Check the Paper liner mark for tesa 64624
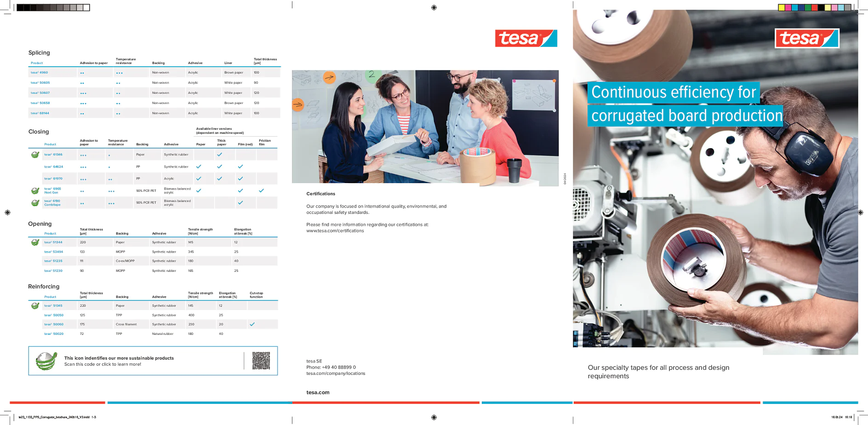Image resolution: width=868 pixels, height=425 pixels. coord(199,166)
